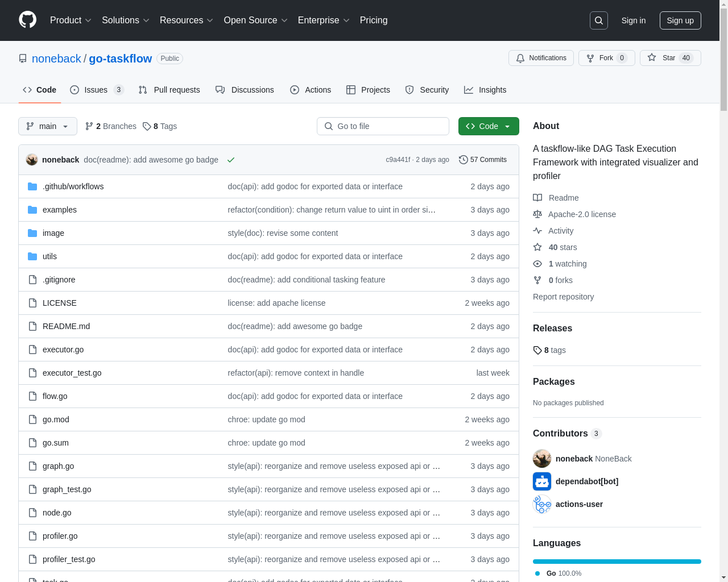
Task: Open the c9a441f commit hash link
Action: (398, 160)
